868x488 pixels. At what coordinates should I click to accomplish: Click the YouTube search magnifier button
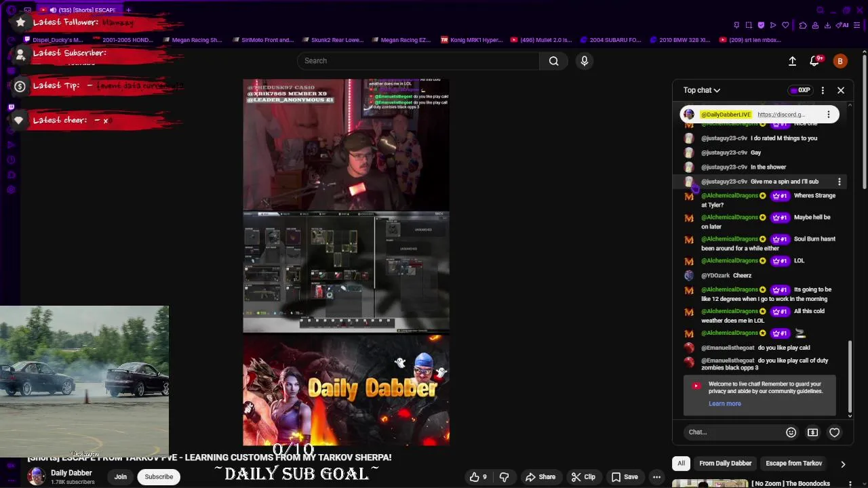pos(554,61)
